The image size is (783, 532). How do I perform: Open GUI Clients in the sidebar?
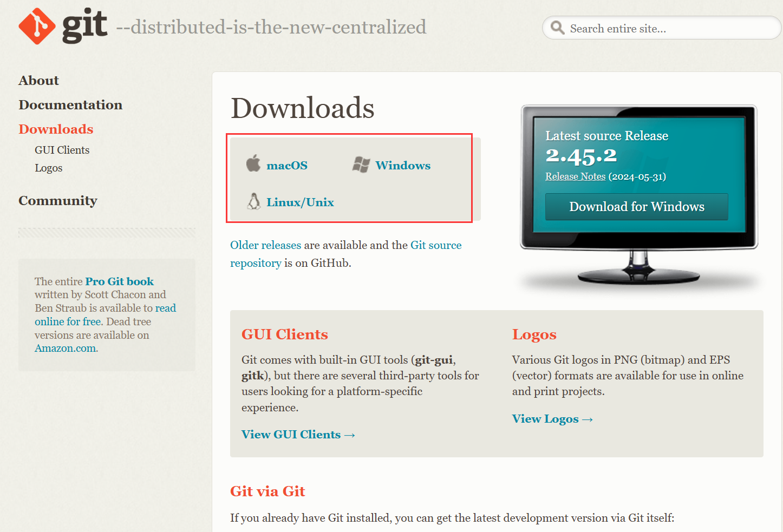62,150
